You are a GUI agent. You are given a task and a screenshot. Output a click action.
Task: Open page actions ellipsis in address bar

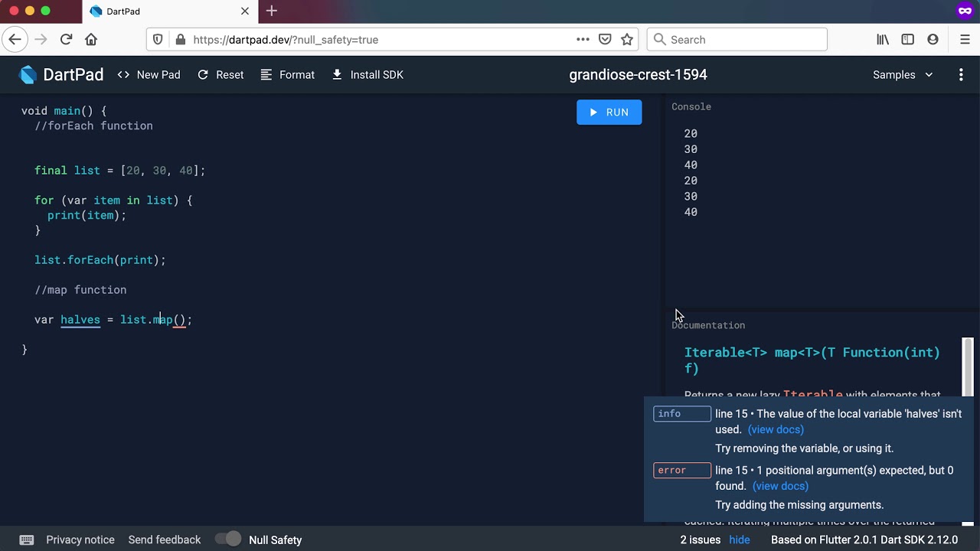pyautogui.click(x=583, y=40)
